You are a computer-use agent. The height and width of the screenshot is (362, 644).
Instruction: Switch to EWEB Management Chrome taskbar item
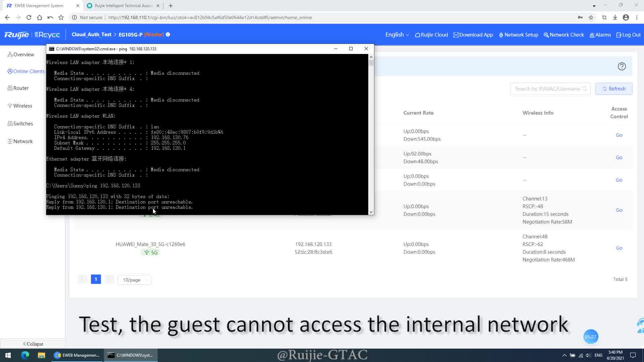[77, 355]
